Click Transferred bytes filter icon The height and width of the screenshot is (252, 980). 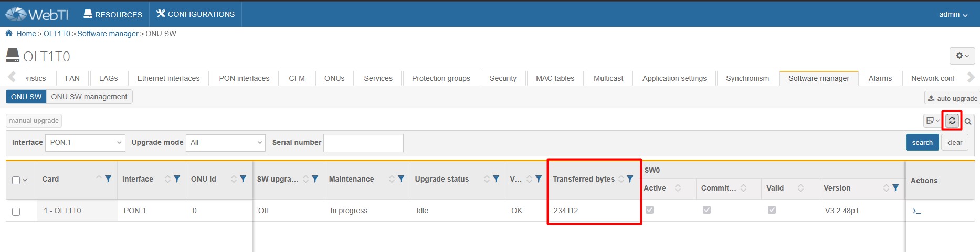coord(630,179)
